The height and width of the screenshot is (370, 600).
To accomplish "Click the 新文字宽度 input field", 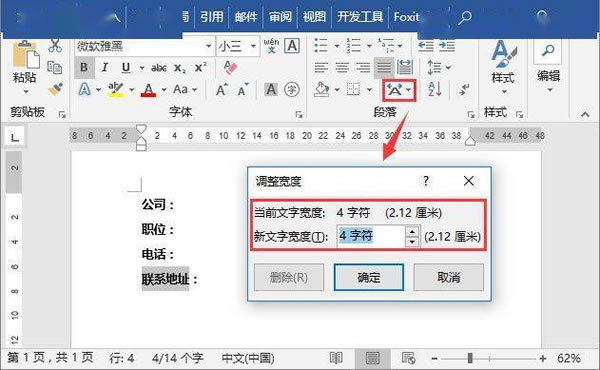I will click(370, 236).
